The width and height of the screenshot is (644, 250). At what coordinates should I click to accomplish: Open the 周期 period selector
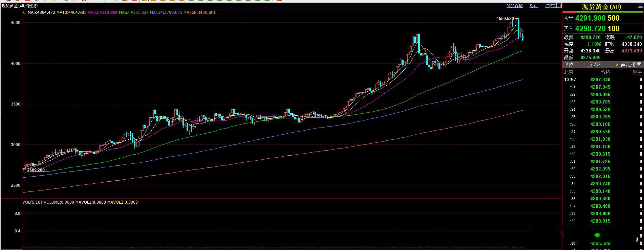[534, 6]
